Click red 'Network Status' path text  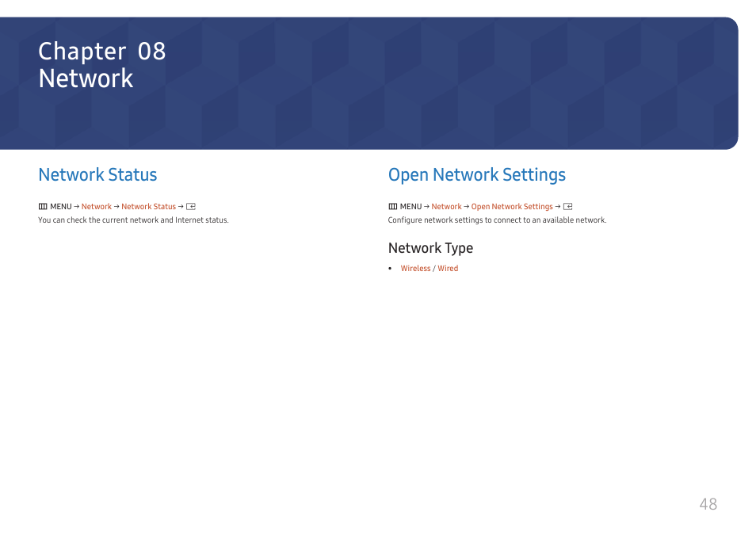(x=148, y=207)
